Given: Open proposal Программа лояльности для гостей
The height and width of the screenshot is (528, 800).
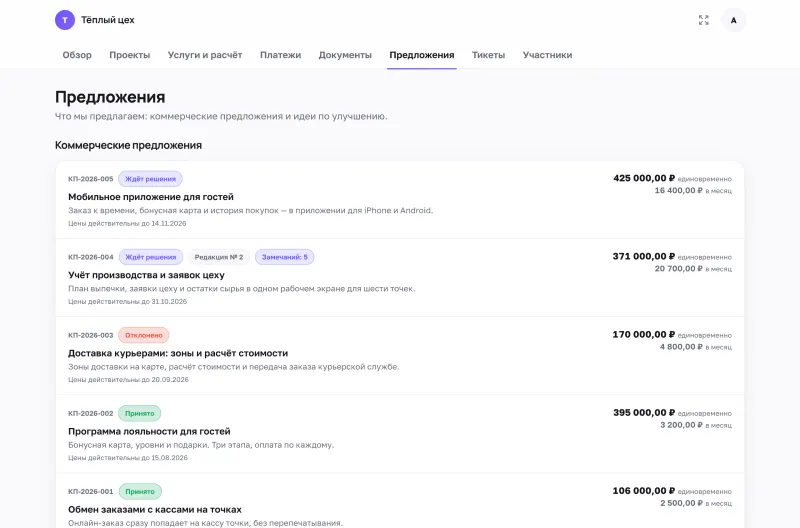Looking at the screenshot, I should tap(149, 431).
